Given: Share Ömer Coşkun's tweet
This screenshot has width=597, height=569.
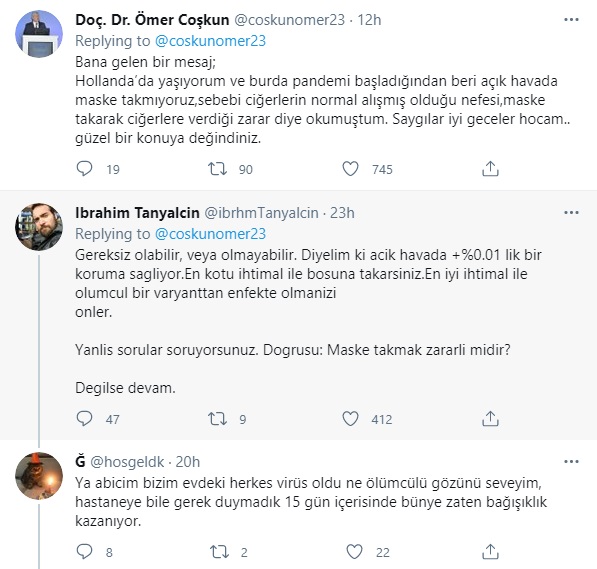Looking at the screenshot, I should 490,168.
